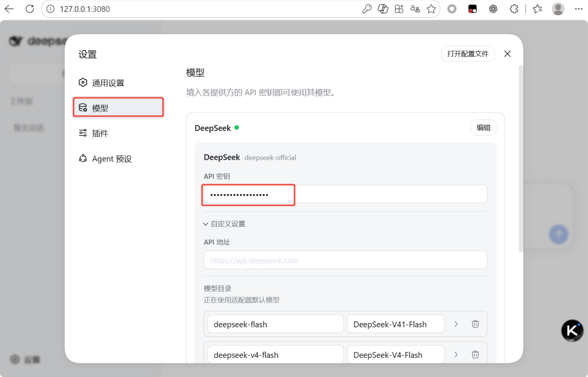Image resolution: width=588 pixels, height=377 pixels.
Task: Open the red-black extension icon
Action: tap(473, 9)
